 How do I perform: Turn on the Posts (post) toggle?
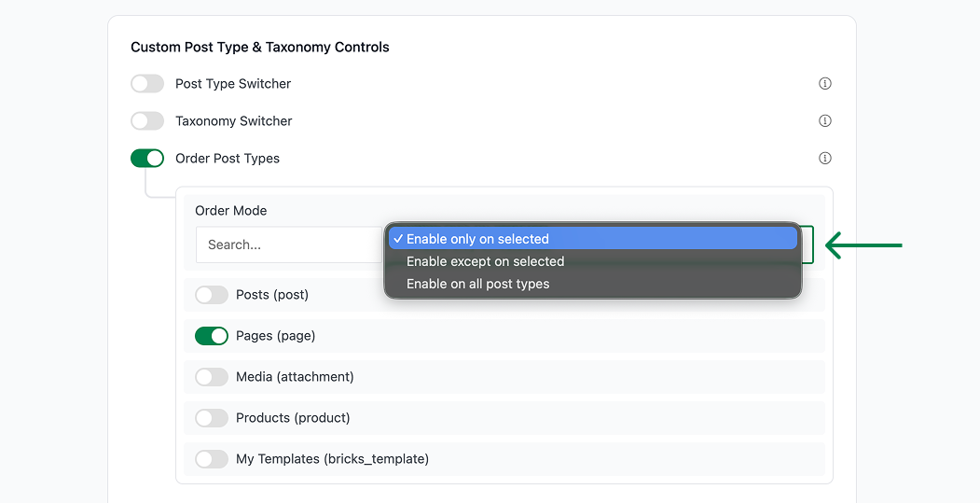point(212,295)
